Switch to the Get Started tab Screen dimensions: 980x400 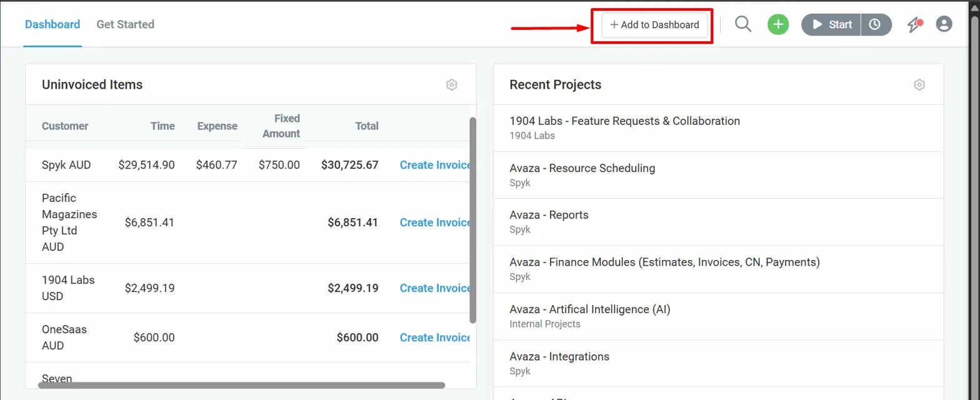tap(125, 24)
